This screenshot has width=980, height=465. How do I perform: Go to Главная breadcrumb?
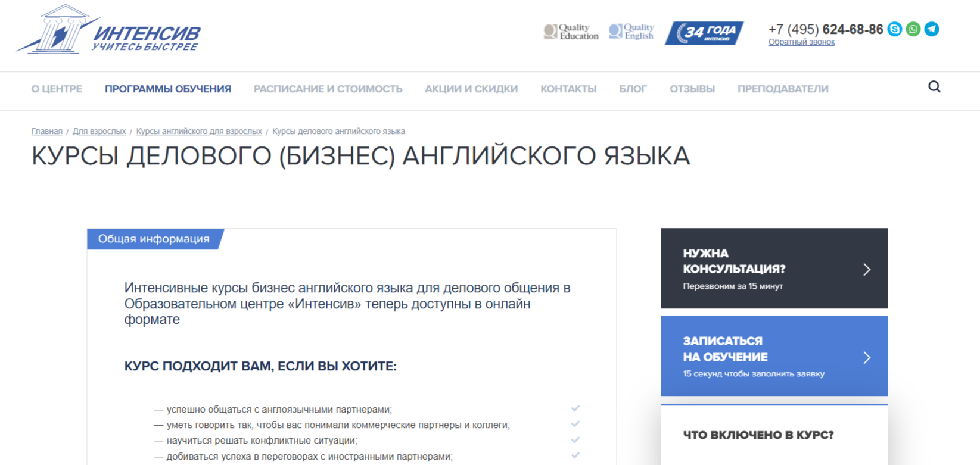coord(46,131)
